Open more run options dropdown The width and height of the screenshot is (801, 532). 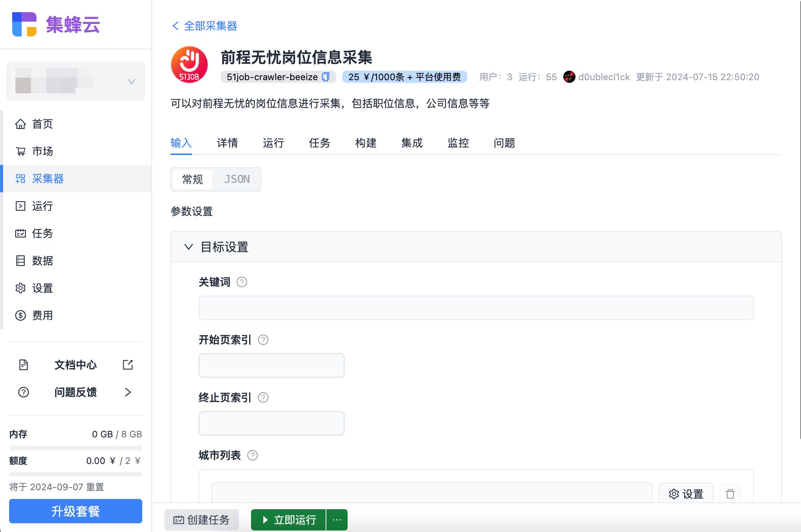pos(337,519)
